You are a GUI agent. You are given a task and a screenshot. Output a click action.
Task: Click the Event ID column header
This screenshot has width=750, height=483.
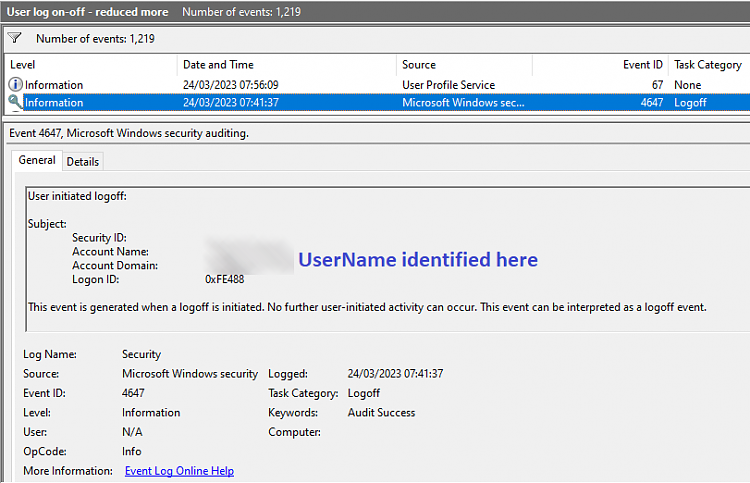642,65
